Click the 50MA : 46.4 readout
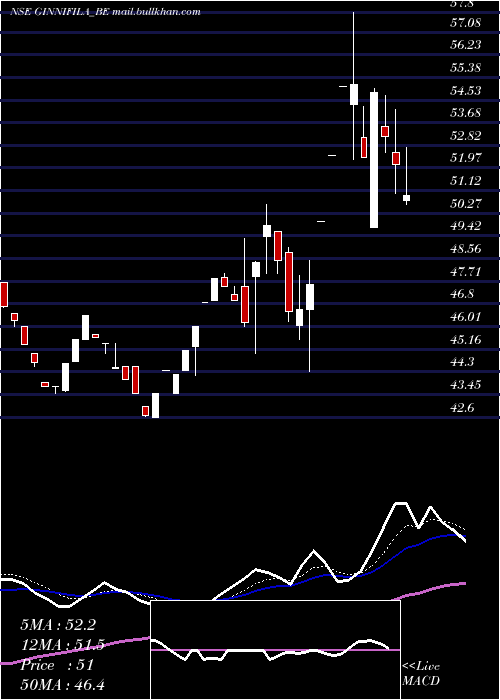The image size is (500, 700). (62, 685)
